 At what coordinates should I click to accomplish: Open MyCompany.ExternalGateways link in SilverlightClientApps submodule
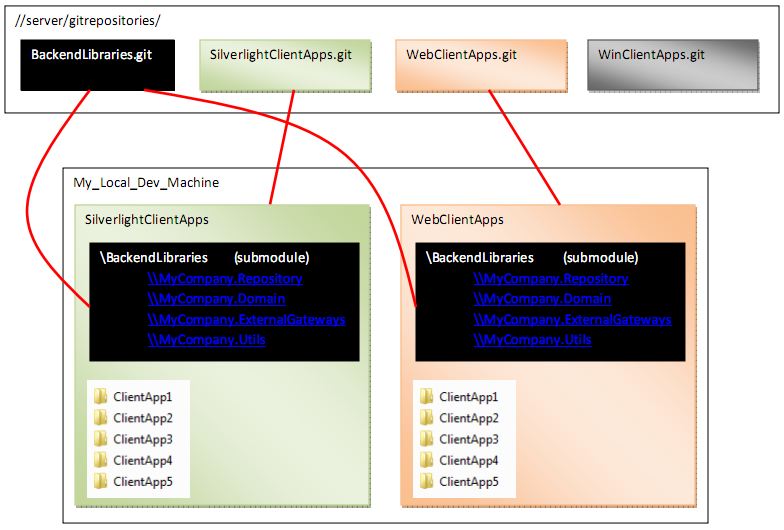tap(246, 320)
